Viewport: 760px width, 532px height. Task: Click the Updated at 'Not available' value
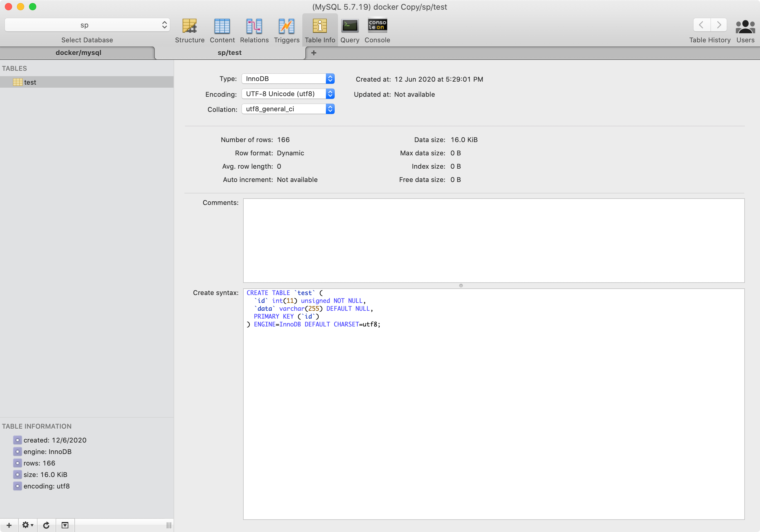[414, 94]
